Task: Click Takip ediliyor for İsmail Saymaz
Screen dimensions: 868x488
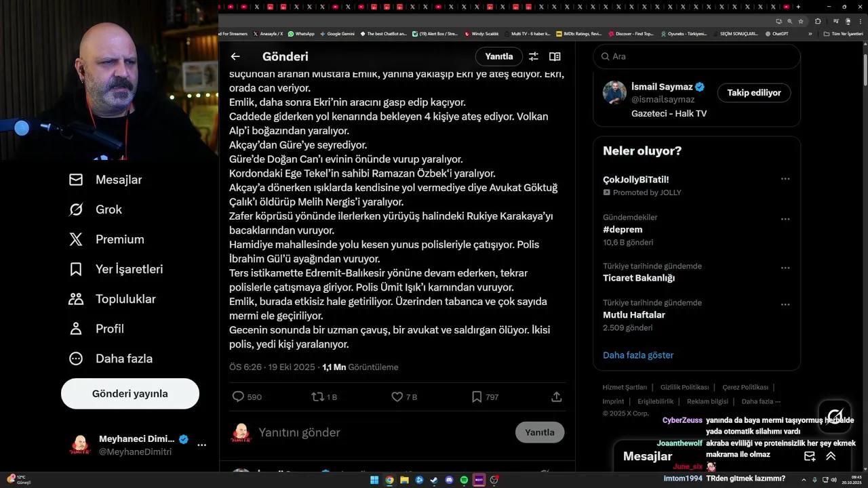Action: tap(754, 93)
